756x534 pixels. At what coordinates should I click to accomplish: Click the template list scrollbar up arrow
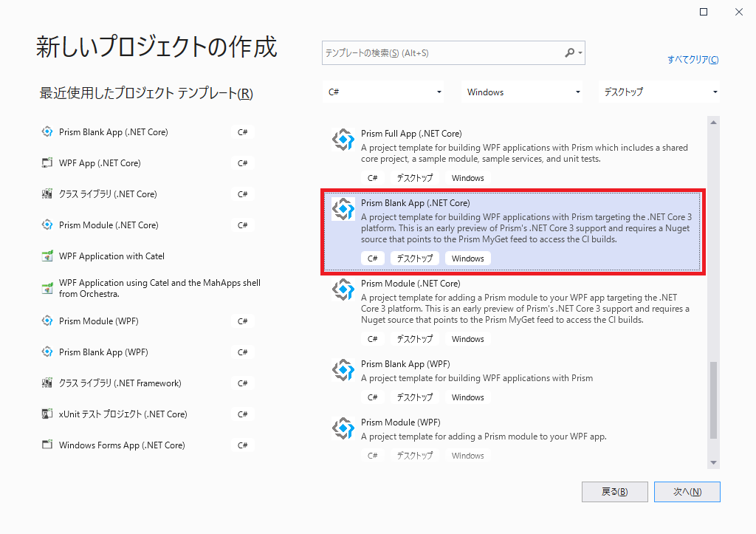pos(714,123)
